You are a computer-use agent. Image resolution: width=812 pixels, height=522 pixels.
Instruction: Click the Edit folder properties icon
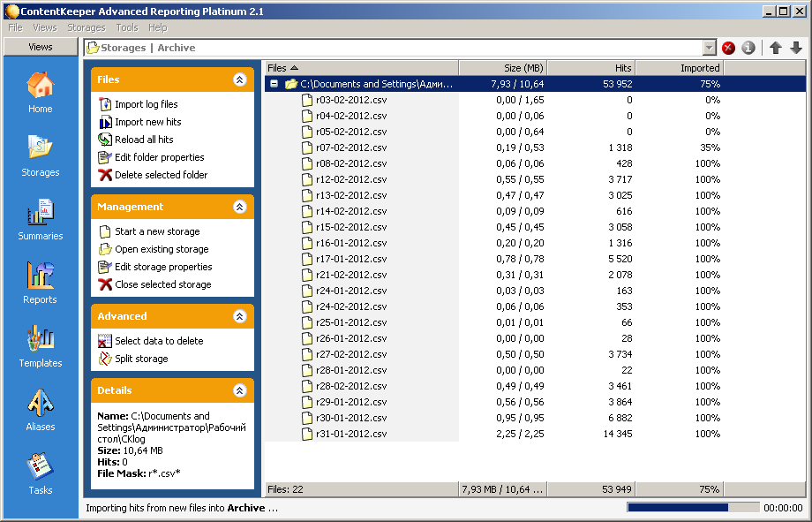click(x=105, y=157)
